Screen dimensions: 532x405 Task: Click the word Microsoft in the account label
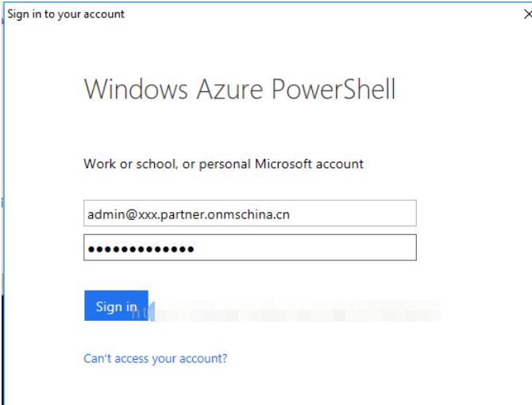283,164
